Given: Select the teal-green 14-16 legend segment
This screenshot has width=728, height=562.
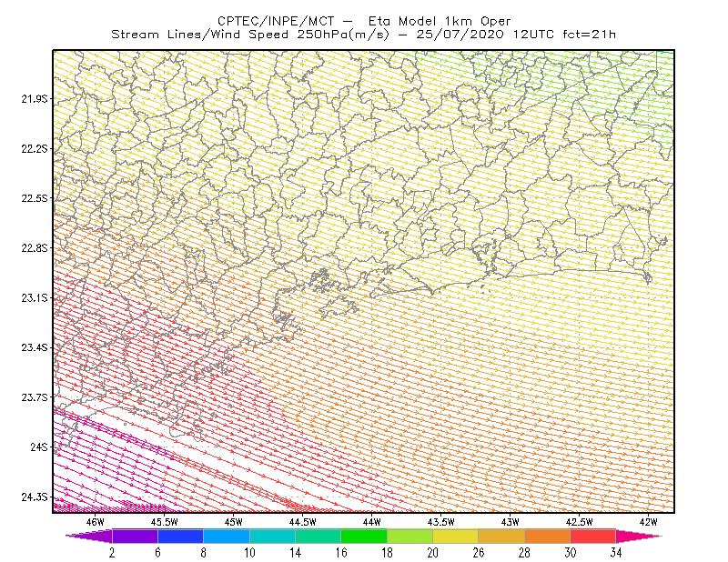Looking at the screenshot, I should 318,536.
